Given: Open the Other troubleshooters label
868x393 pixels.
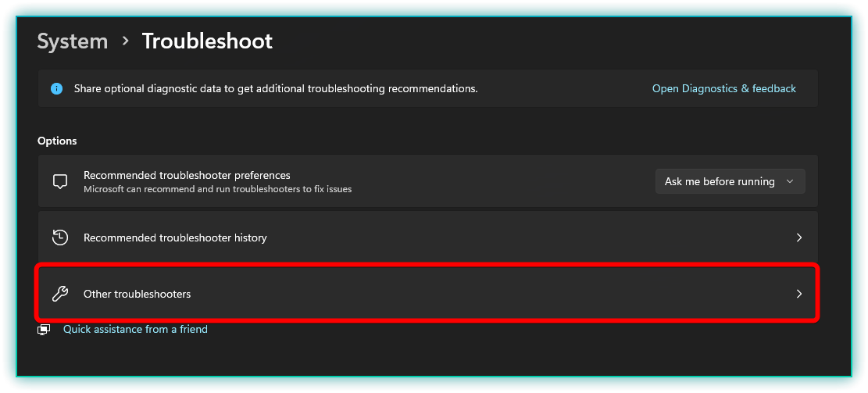Looking at the screenshot, I should click(137, 294).
